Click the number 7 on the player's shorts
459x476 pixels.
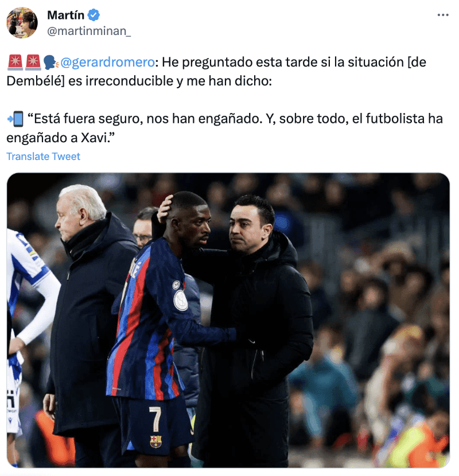tap(155, 419)
